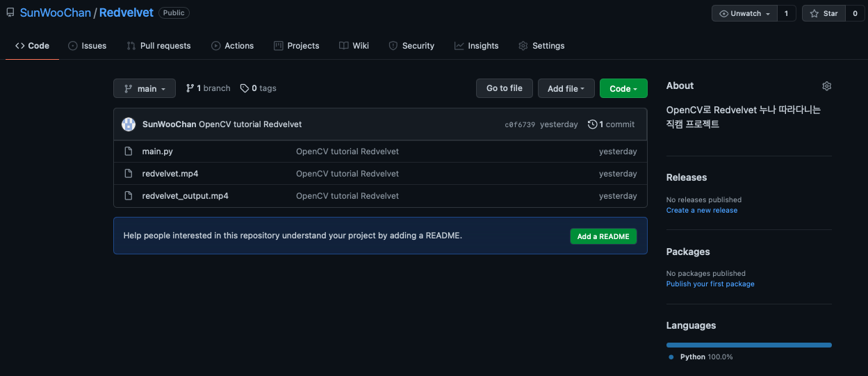Screen dimensions: 868x376
Task: Open the redvelvet.mp4 file
Action: [x=170, y=174]
